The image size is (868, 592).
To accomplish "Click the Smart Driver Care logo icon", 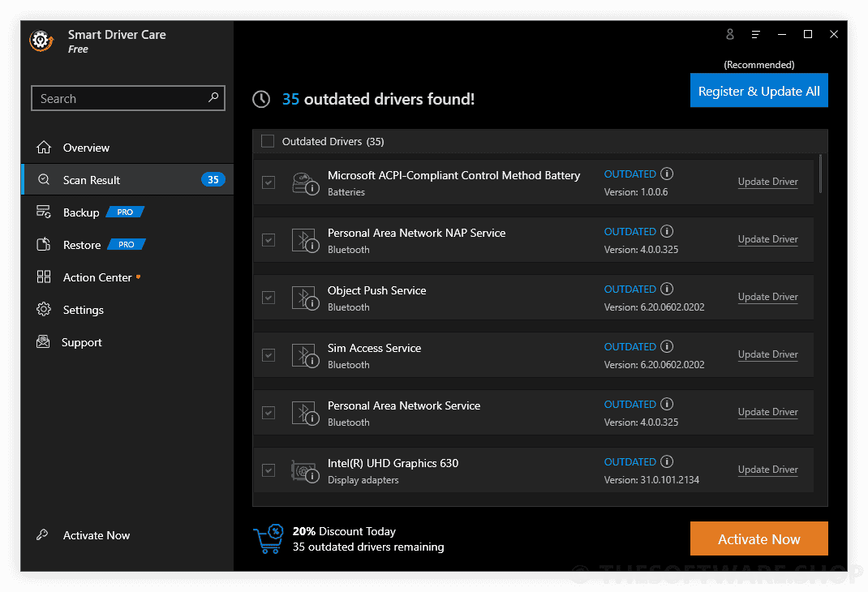I will [x=41, y=41].
